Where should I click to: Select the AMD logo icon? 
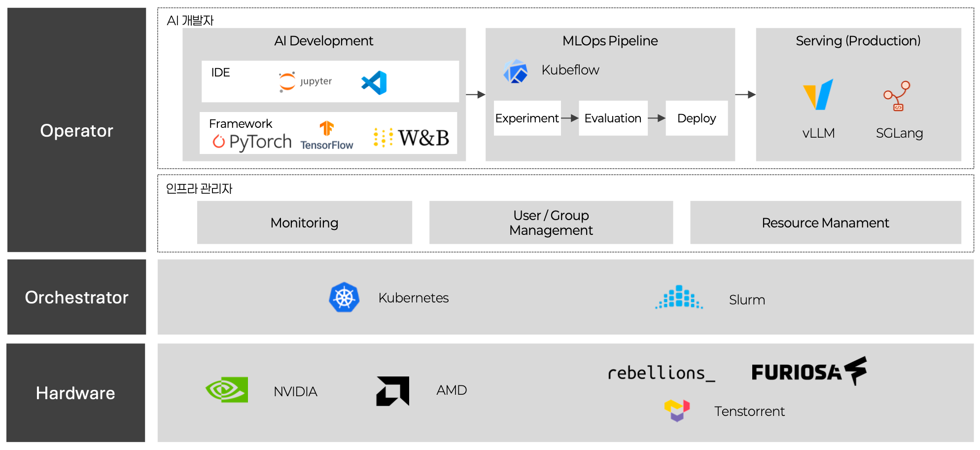click(x=393, y=391)
